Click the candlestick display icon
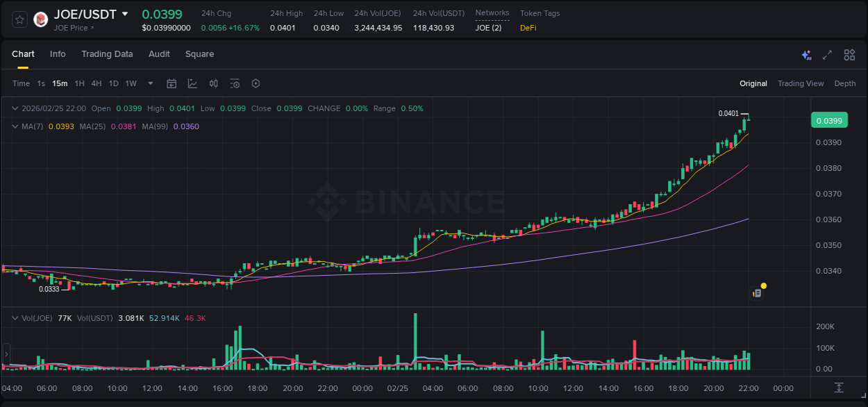868x407 pixels. (213, 83)
